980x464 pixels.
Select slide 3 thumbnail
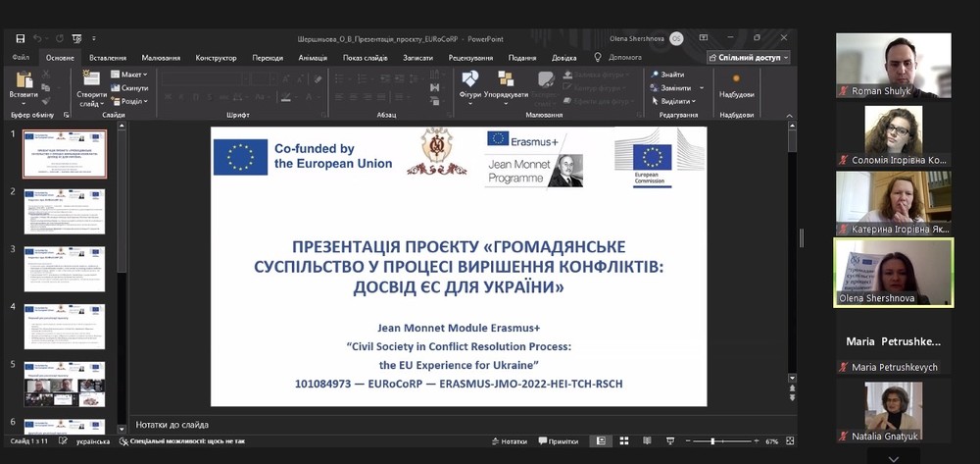65,269
